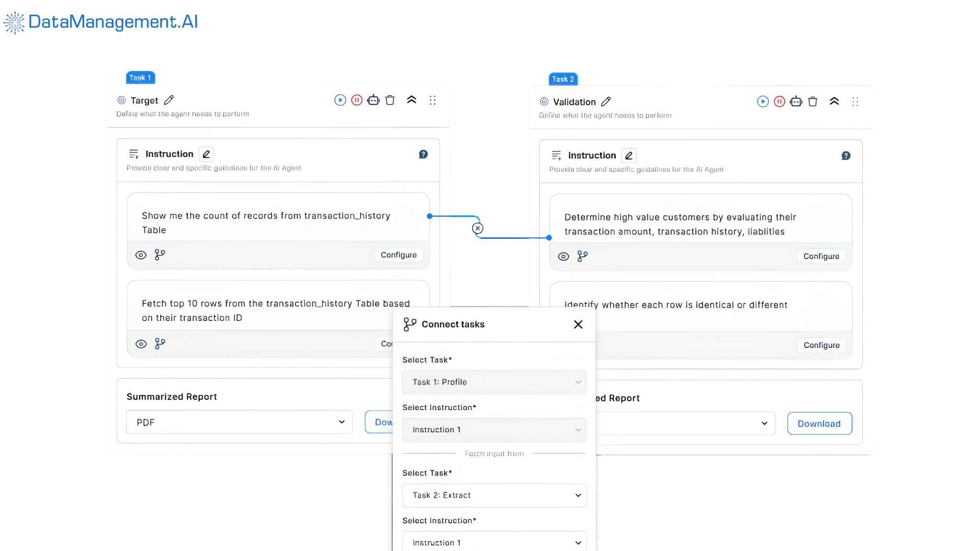Screen dimensions: 980x551
Task: Select the Task 1 tab label
Action: click(140, 77)
